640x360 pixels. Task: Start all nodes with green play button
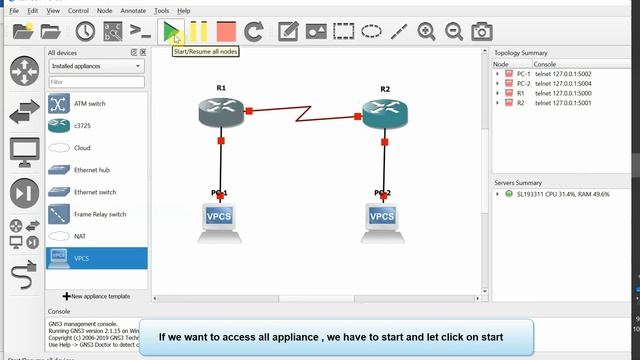(171, 31)
